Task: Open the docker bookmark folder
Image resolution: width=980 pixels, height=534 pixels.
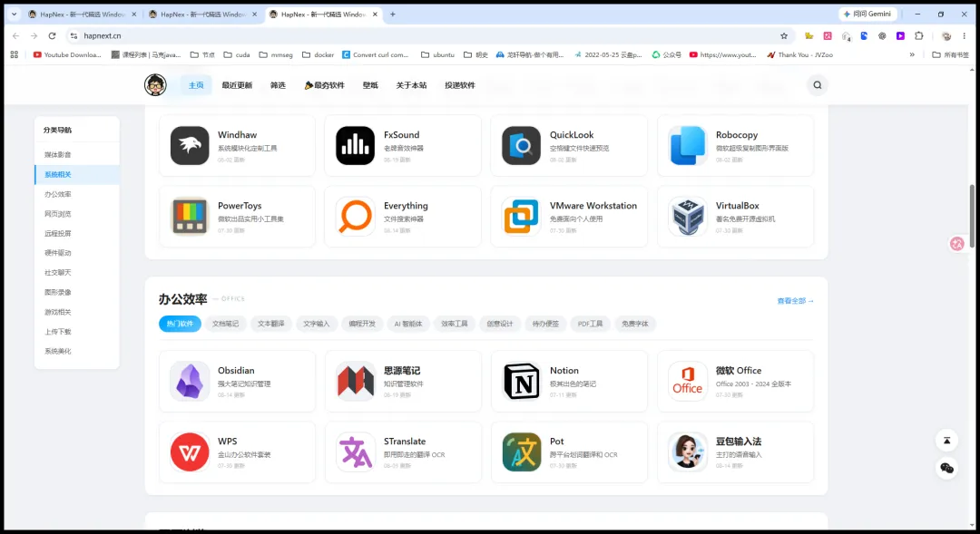Action: pos(318,54)
